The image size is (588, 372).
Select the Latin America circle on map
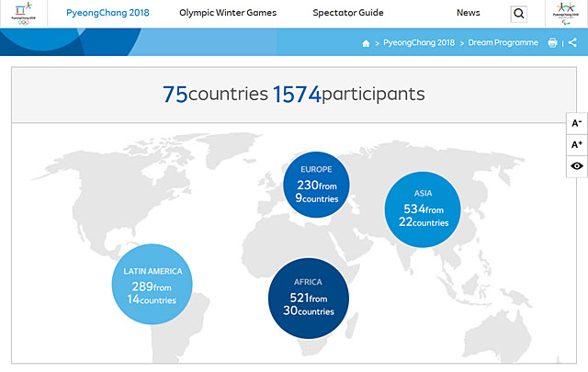click(153, 285)
